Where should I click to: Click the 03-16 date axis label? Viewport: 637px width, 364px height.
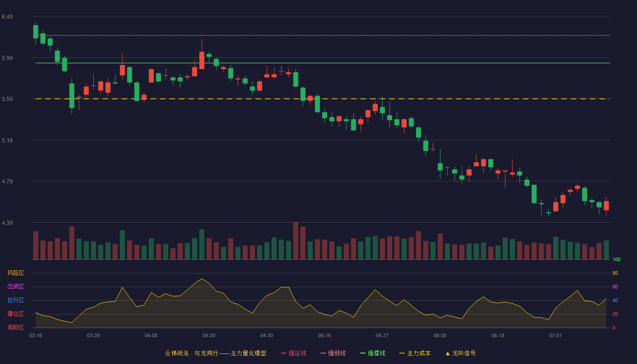[35, 335]
